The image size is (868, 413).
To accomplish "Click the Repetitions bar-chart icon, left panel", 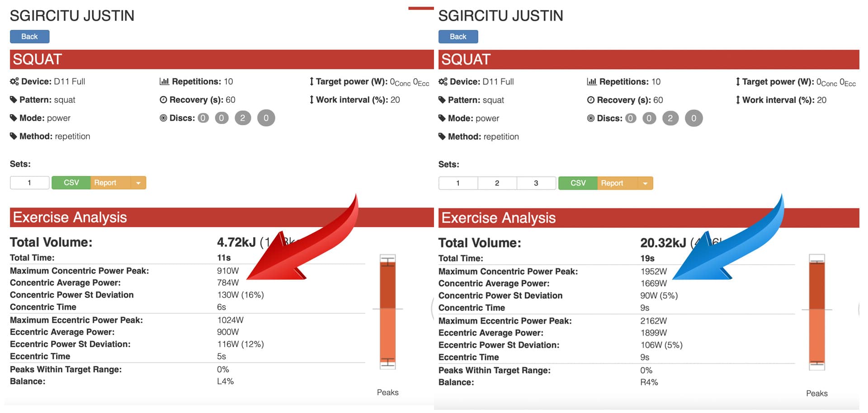I will [164, 81].
